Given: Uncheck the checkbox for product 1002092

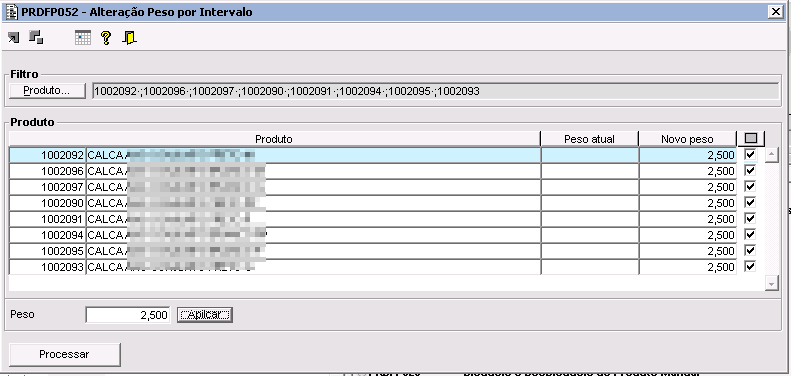Looking at the screenshot, I should [x=750, y=154].
